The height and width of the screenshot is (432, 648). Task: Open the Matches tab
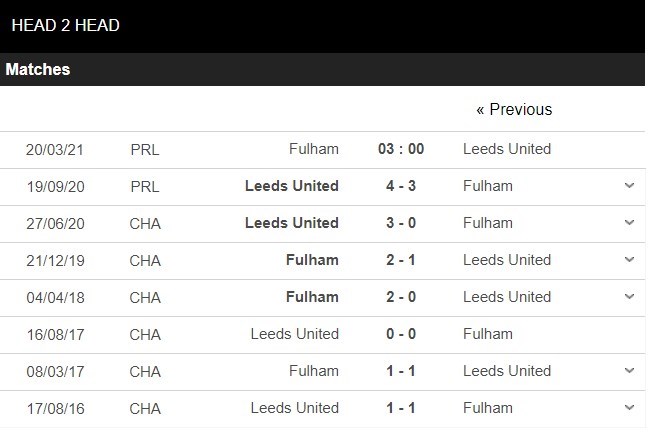point(38,70)
